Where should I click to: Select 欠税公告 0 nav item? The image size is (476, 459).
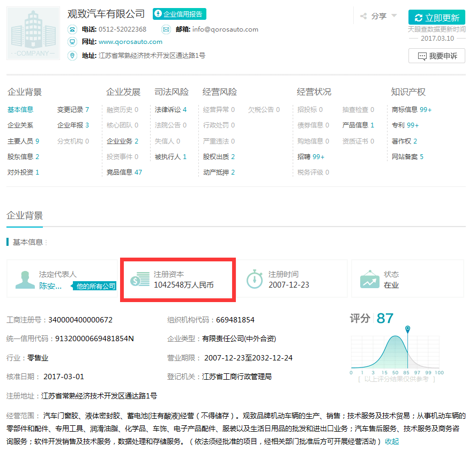[x=264, y=109]
